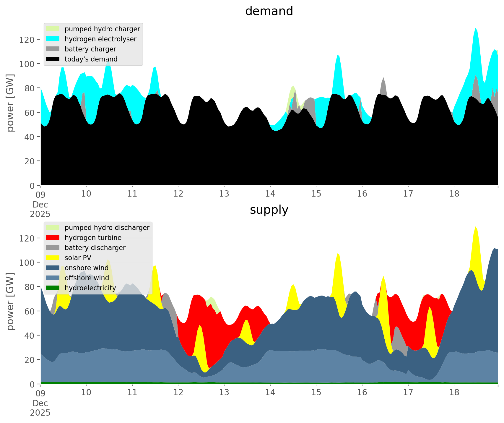Click the supply chart title
Image resolution: width=504 pixels, height=423 pixels.
269,210
